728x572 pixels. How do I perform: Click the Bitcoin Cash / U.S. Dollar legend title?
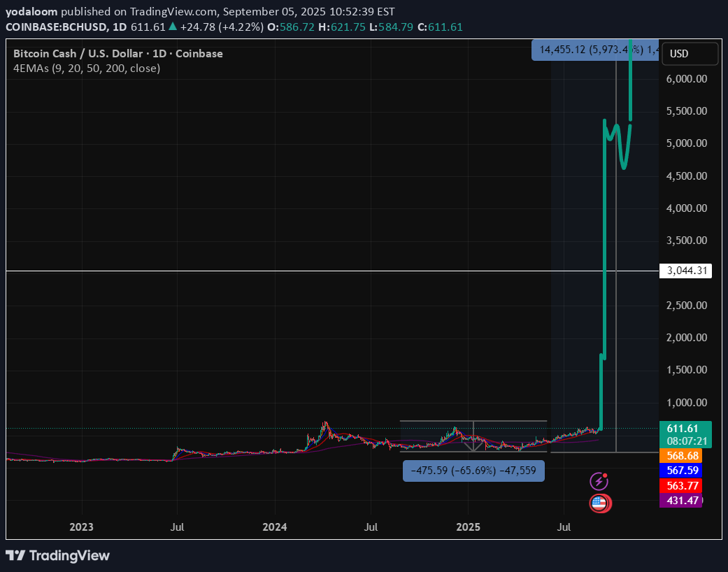(x=118, y=54)
